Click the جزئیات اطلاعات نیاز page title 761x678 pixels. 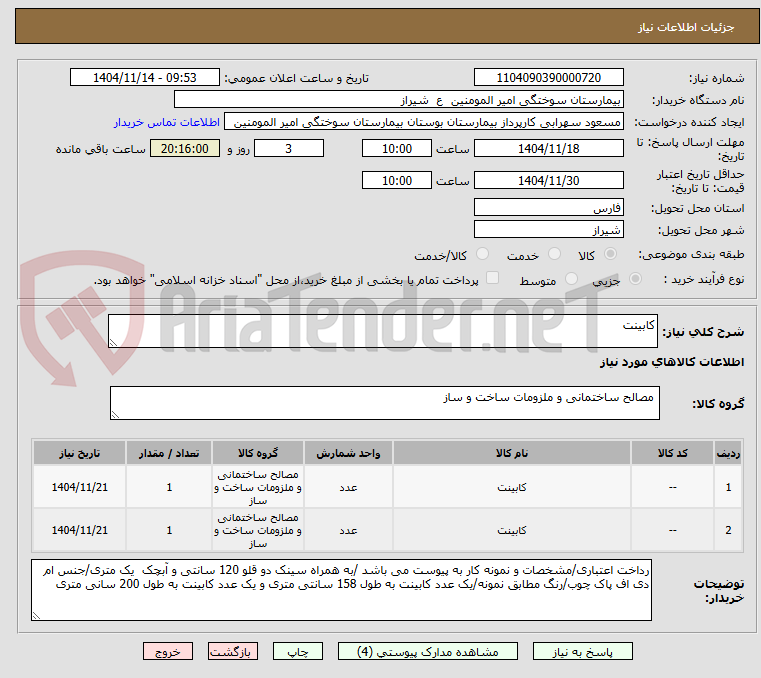point(685,27)
